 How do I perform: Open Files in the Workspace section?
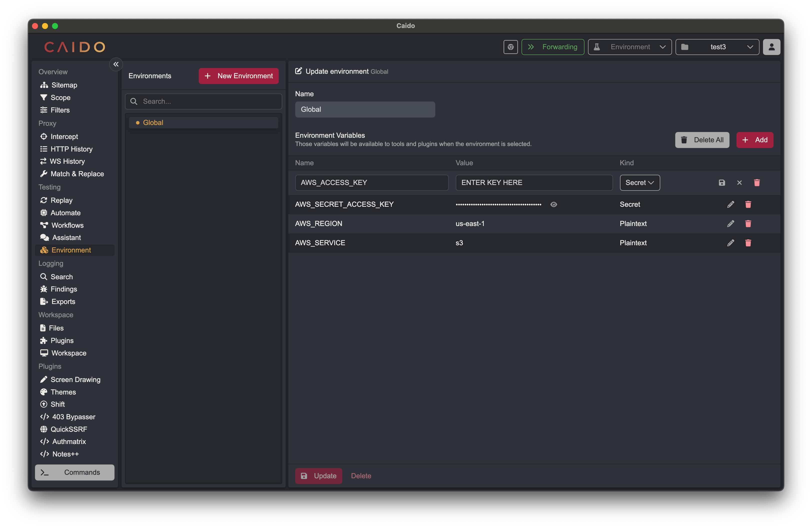75,328
